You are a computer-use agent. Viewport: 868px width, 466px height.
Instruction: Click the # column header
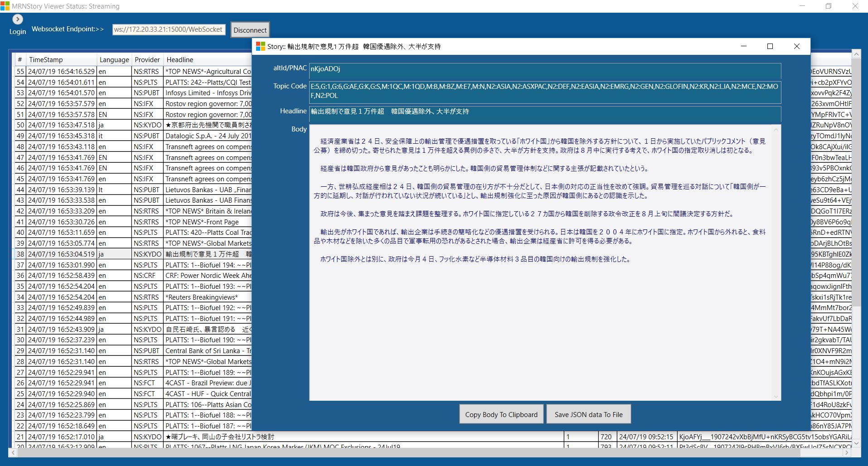pyautogui.click(x=20, y=60)
